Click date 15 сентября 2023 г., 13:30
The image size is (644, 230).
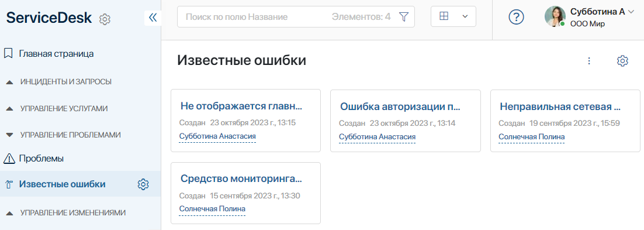[x=255, y=195]
